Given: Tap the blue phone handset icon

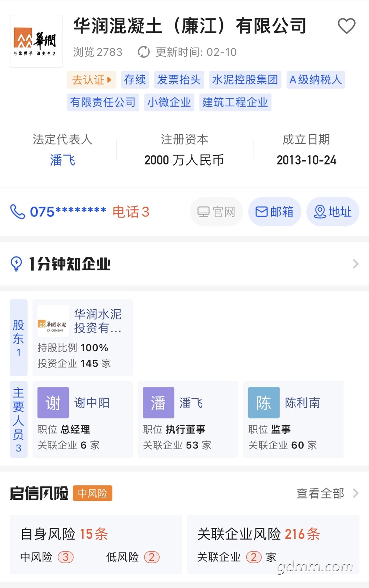Looking at the screenshot, I should coord(17,212).
